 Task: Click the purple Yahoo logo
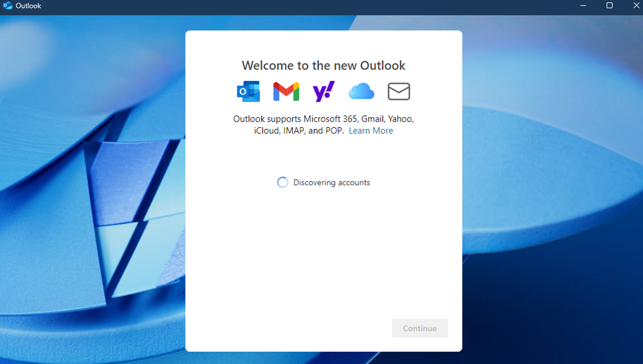[324, 91]
